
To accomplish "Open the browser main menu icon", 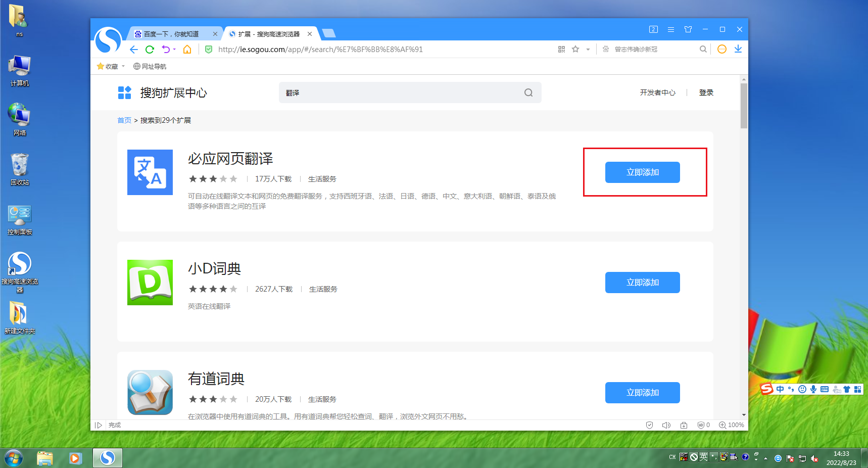I will 671,29.
